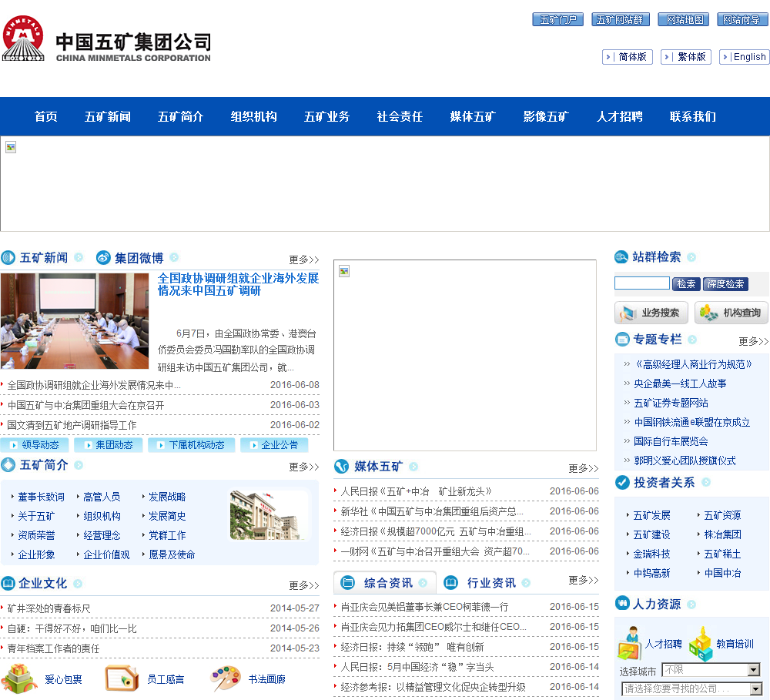Viewport: 770px width, 700px height.
Task: Click the 业务搜索 button
Action: (x=651, y=313)
